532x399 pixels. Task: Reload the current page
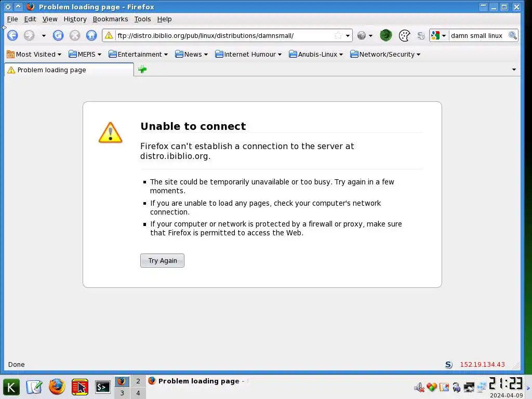tap(58, 35)
